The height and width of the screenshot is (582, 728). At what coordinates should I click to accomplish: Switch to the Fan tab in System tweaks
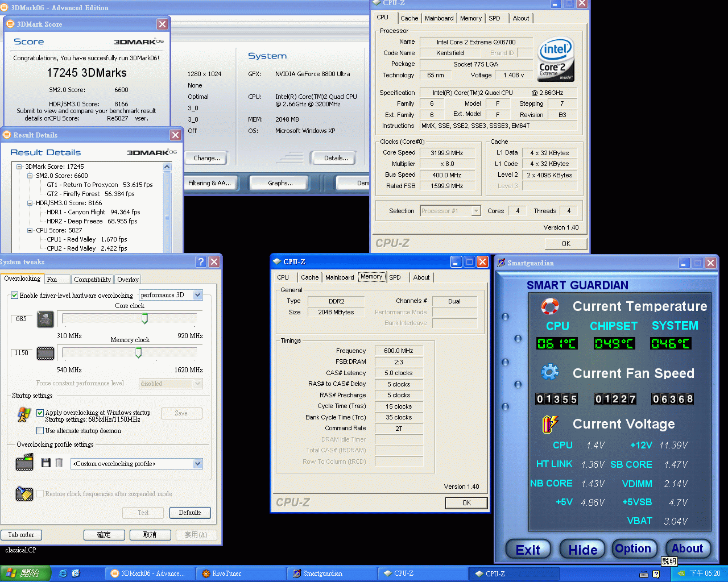[58, 279]
